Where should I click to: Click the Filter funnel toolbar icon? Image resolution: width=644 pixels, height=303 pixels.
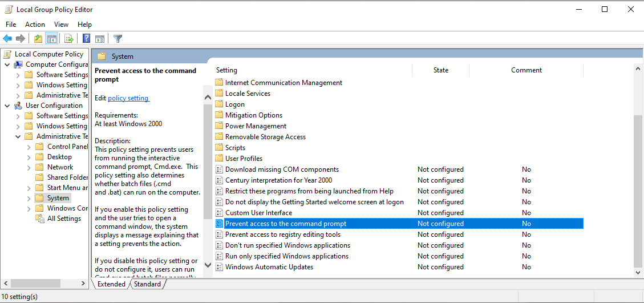click(x=118, y=39)
